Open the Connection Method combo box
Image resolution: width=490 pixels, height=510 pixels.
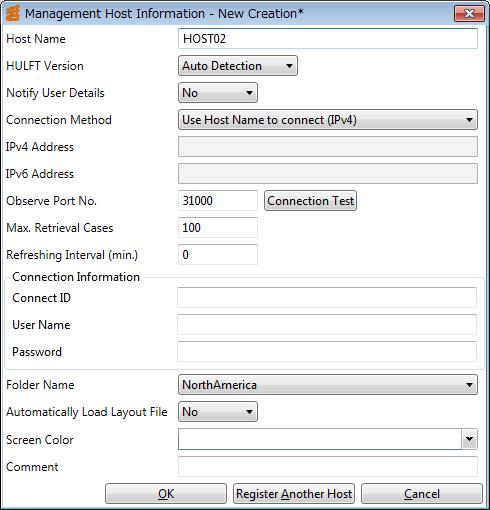[x=328, y=120]
